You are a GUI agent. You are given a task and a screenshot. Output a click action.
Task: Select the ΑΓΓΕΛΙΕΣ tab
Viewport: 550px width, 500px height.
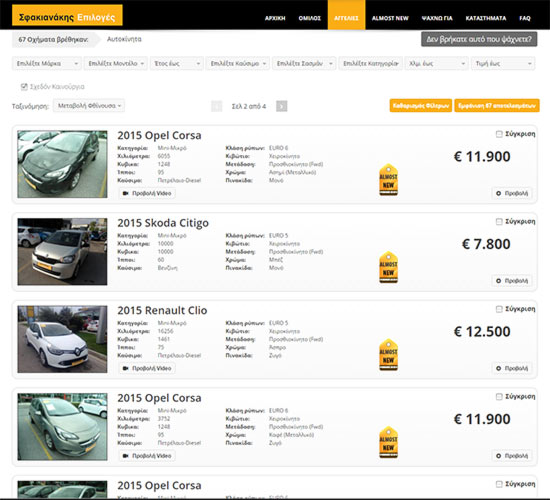tap(346, 15)
